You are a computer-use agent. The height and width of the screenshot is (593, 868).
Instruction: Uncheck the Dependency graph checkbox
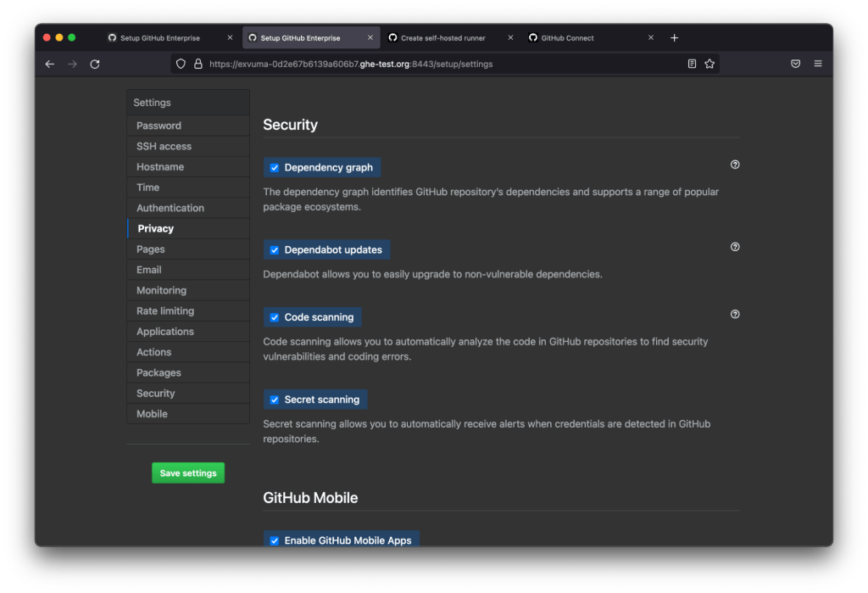coord(275,168)
